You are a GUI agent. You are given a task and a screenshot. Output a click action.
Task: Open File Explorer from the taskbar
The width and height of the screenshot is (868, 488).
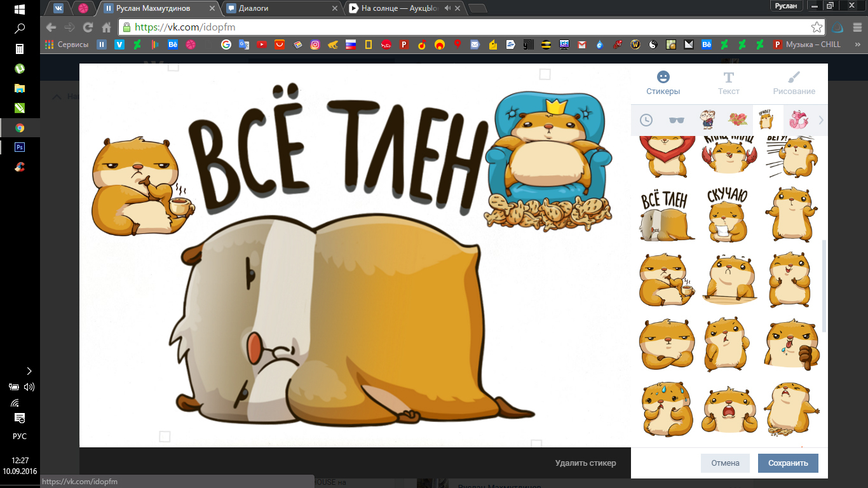coord(20,88)
